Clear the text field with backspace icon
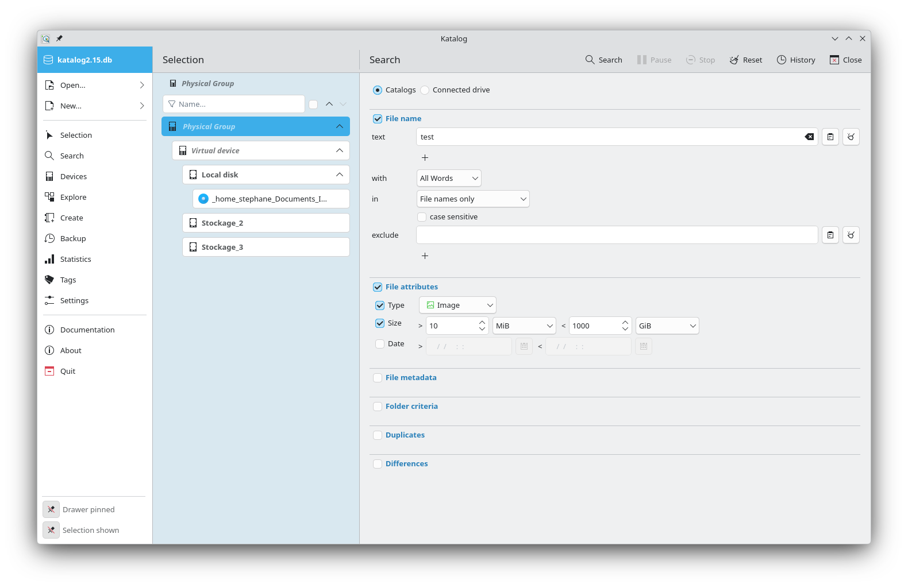 809,137
